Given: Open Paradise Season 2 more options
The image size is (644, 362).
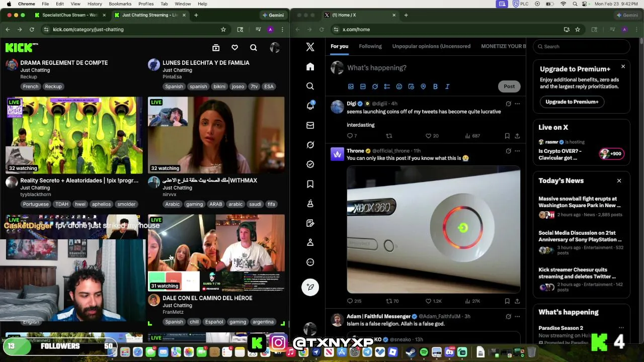Looking at the screenshot, I should [621, 328].
